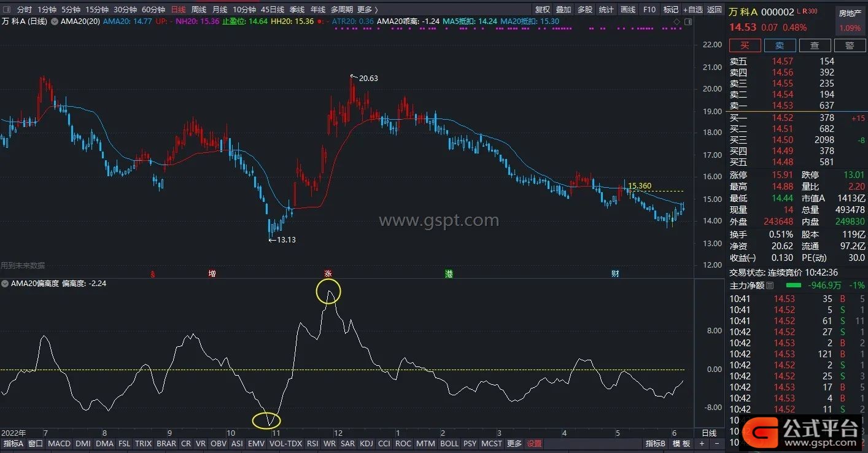Select the 5分钟 period

(x=71, y=9)
